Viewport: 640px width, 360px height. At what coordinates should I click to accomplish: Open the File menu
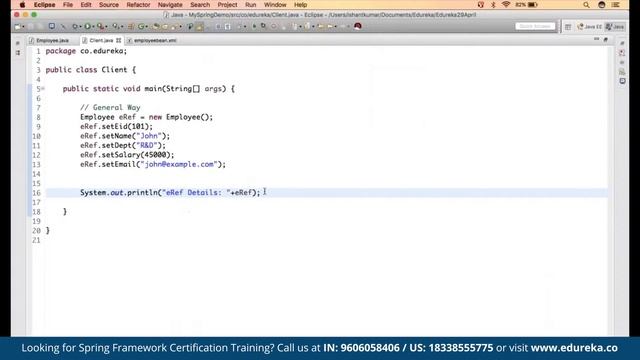click(68, 5)
